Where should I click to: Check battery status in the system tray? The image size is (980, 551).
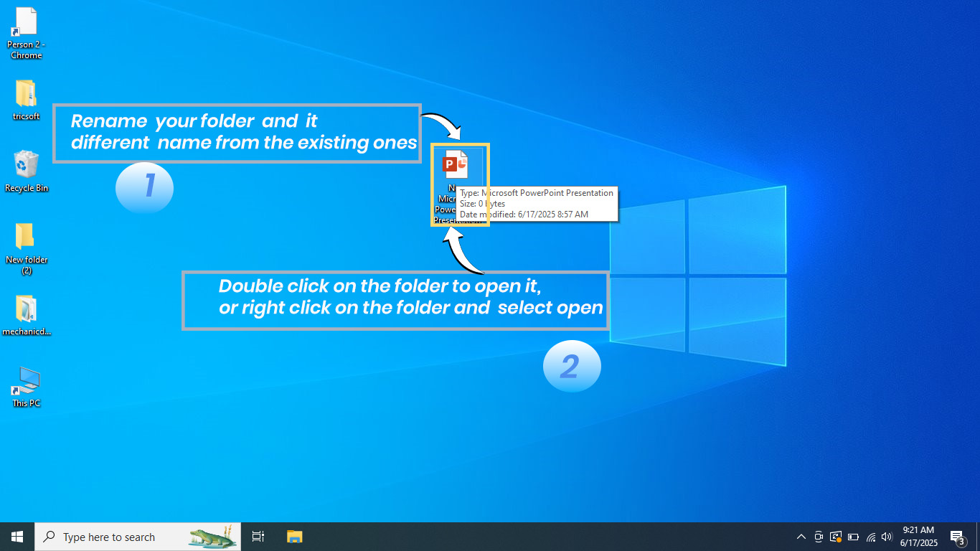coord(853,536)
